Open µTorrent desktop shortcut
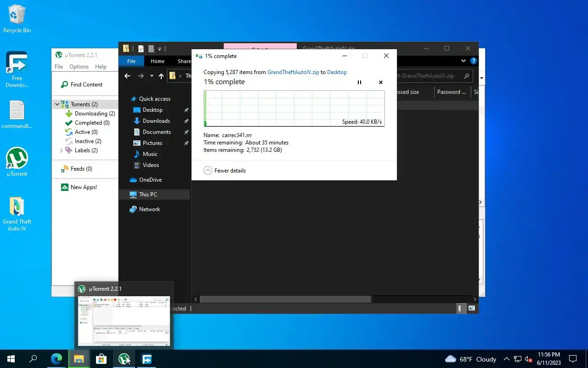This screenshot has height=368, width=588. (17, 162)
